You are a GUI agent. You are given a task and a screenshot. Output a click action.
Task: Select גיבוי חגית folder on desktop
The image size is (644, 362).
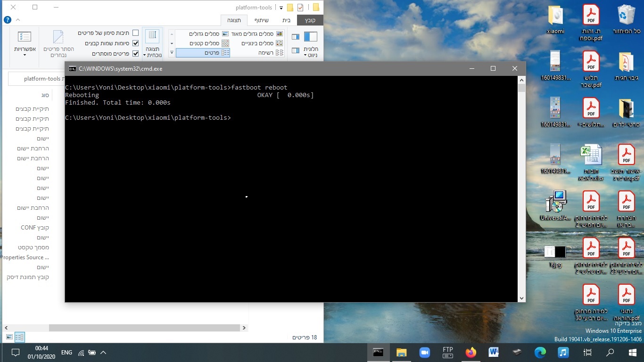(x=626, y=66)
